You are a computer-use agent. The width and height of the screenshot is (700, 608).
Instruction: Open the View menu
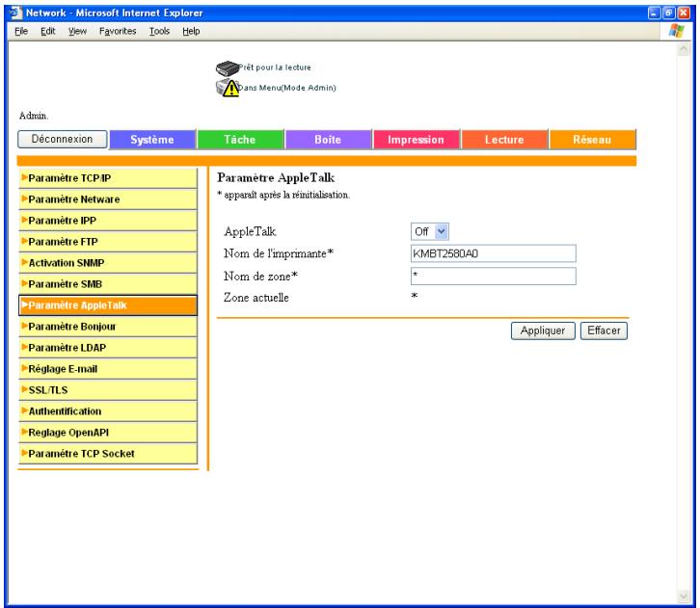(x=77, y=31)
